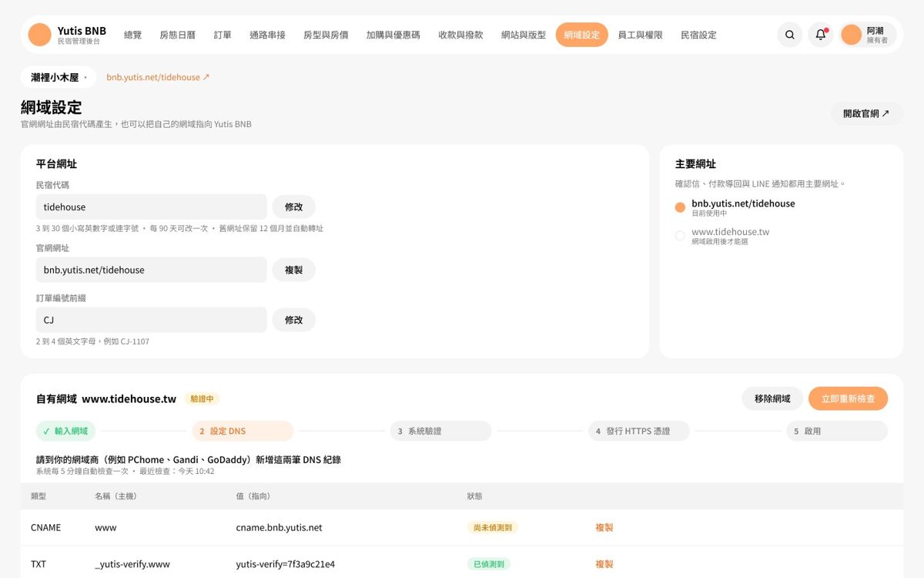
Task: Open bnb.yutis.net/tidehouse external link
Action: click(158, 77)
